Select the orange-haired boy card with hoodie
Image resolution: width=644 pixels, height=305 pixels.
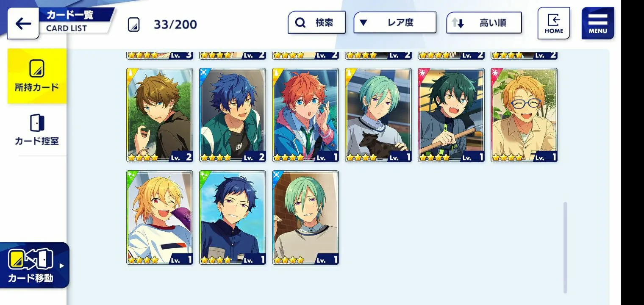(305, 115)
